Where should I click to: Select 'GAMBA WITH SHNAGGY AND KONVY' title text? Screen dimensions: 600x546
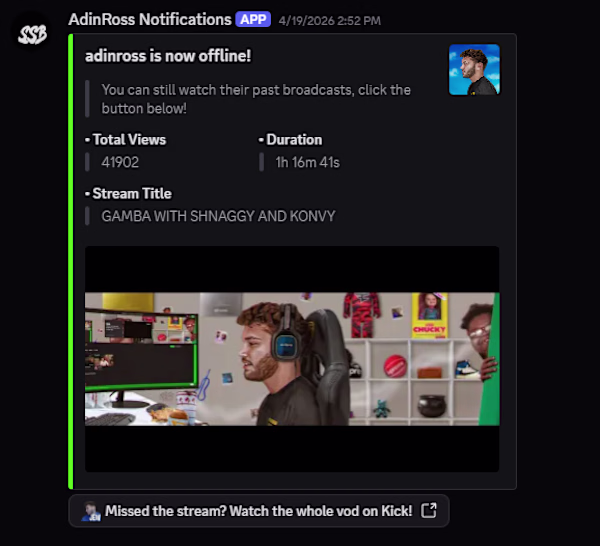(x=218, y=216)
